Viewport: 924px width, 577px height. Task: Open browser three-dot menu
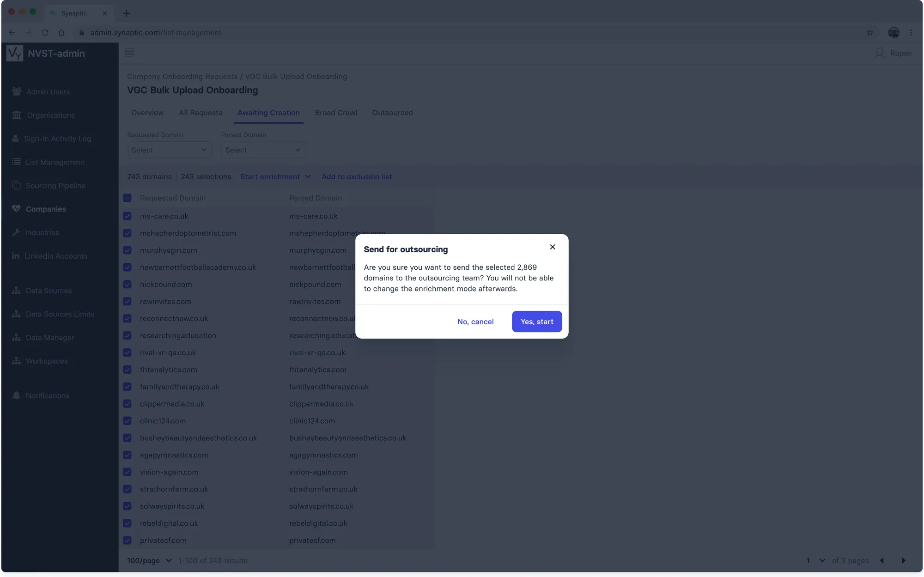click(911, 32)
